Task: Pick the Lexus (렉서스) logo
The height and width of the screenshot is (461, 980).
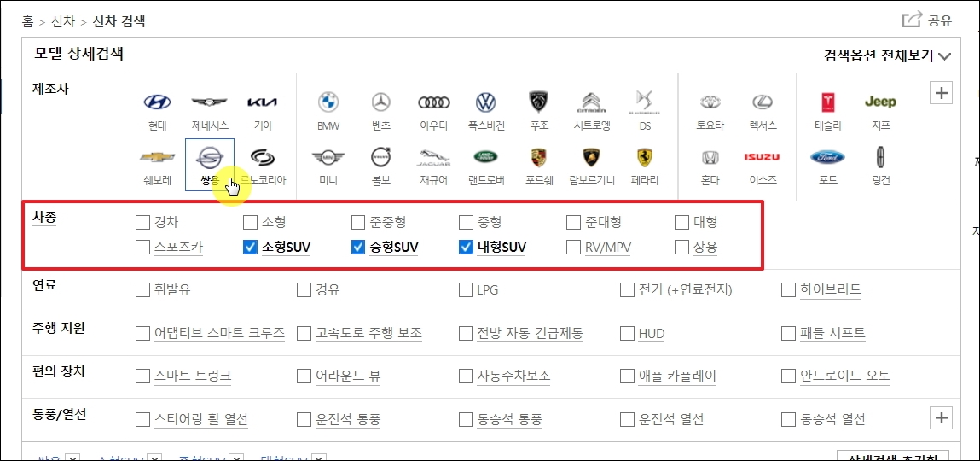Action: (763, 102)
